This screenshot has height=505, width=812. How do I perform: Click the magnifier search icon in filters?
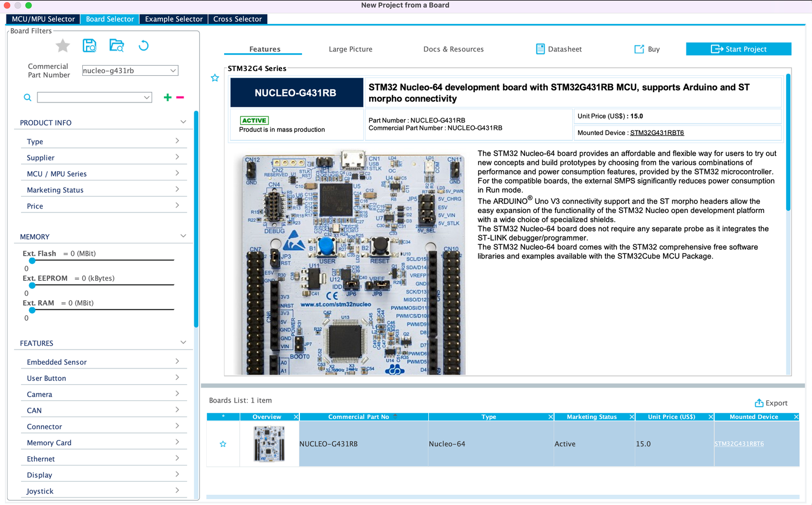click(x=28, y=98)
